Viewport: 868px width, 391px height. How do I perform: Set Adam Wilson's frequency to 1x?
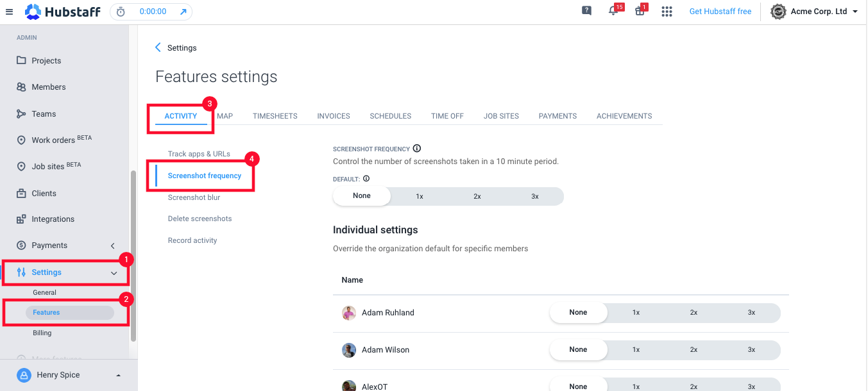[x=636, y=350]
